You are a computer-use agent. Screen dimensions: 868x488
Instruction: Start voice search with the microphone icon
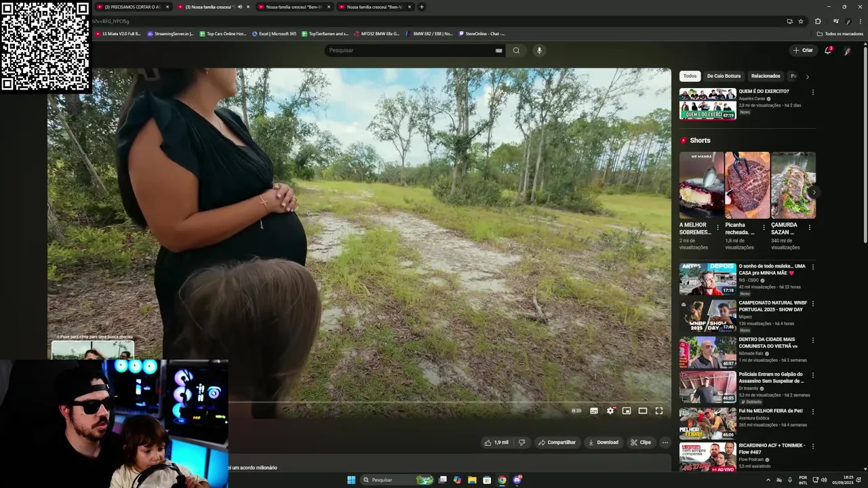[539, 50]
